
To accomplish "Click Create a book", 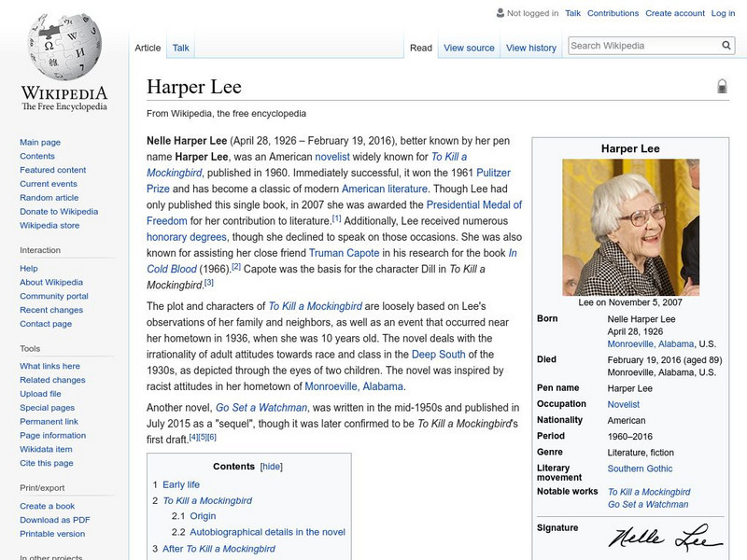I will coord(48,506).
